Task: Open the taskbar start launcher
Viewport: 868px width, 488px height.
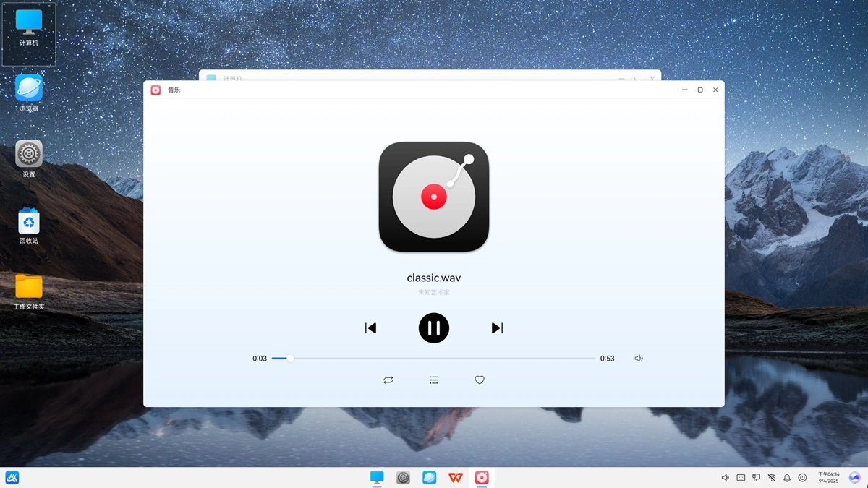Action: pos(12,478)
